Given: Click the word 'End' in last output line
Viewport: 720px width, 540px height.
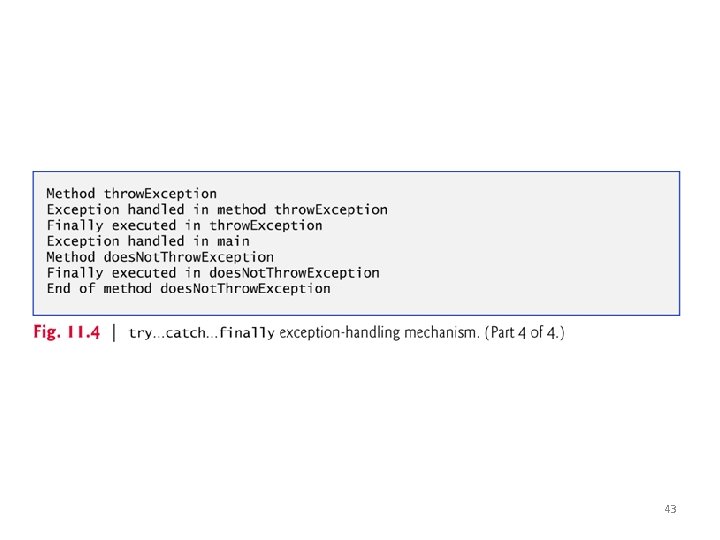Looking at the screenshot, I should tap(58, 288).
